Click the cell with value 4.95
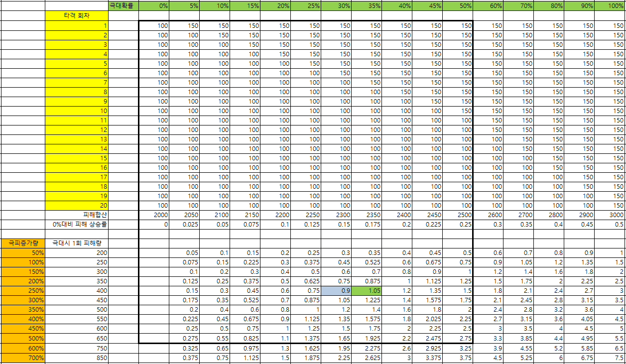 (579, 338)
